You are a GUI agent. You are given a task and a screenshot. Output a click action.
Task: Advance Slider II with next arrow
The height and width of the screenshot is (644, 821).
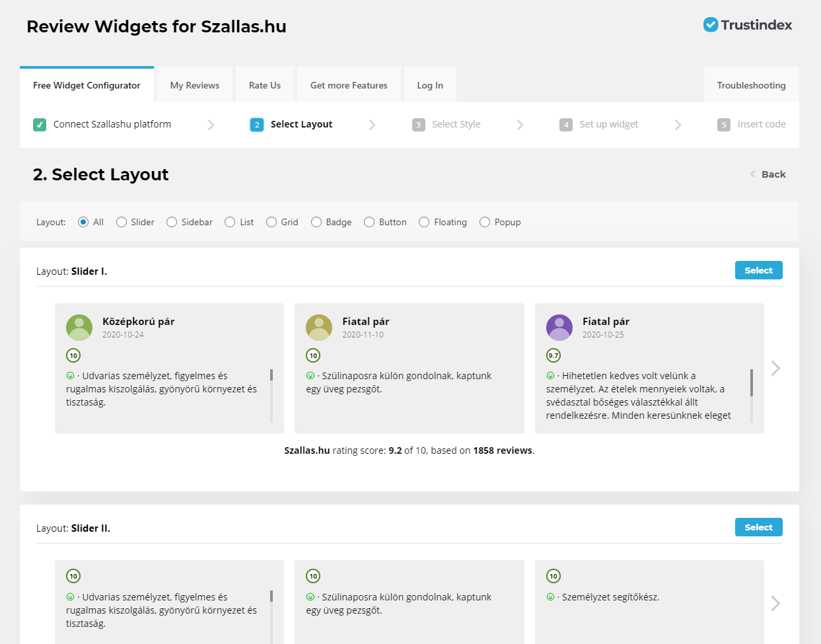click(x=776, y=603)
